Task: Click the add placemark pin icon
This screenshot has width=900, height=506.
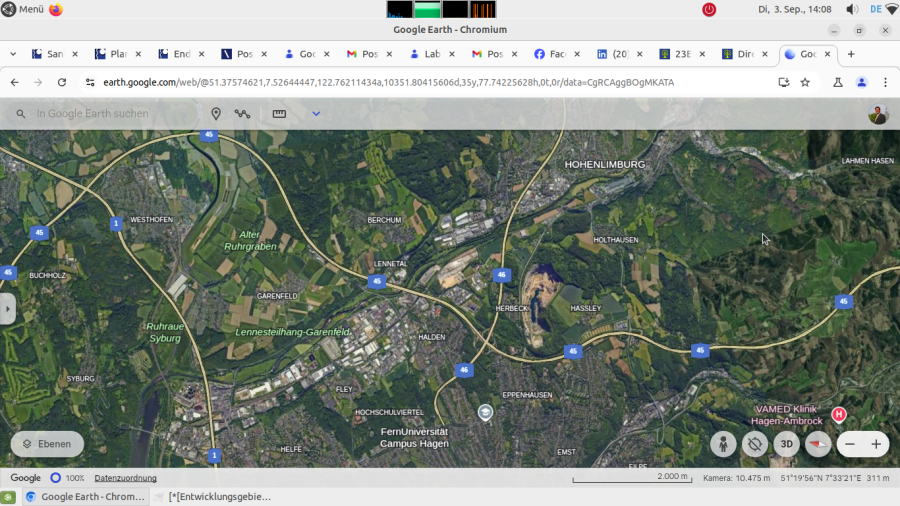Action: (x=215, y=114)
